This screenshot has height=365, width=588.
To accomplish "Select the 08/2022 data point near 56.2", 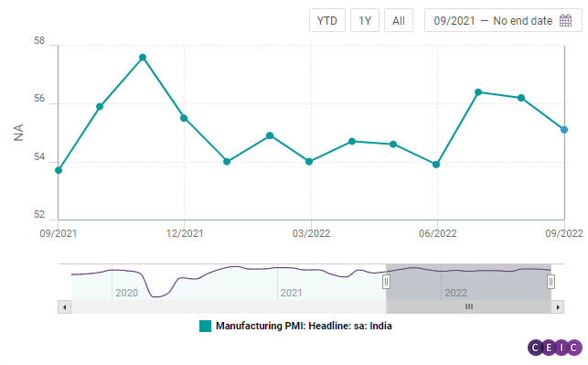I will click(521, 98).
